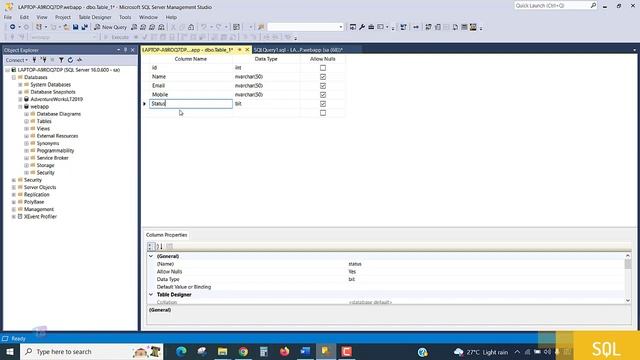Click the Save floppy disk icon
640x360 pixels.
(x=76, y=27)
